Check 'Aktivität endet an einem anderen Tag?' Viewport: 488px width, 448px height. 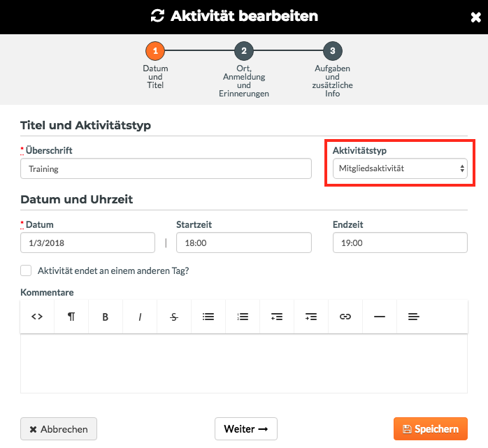26,270
